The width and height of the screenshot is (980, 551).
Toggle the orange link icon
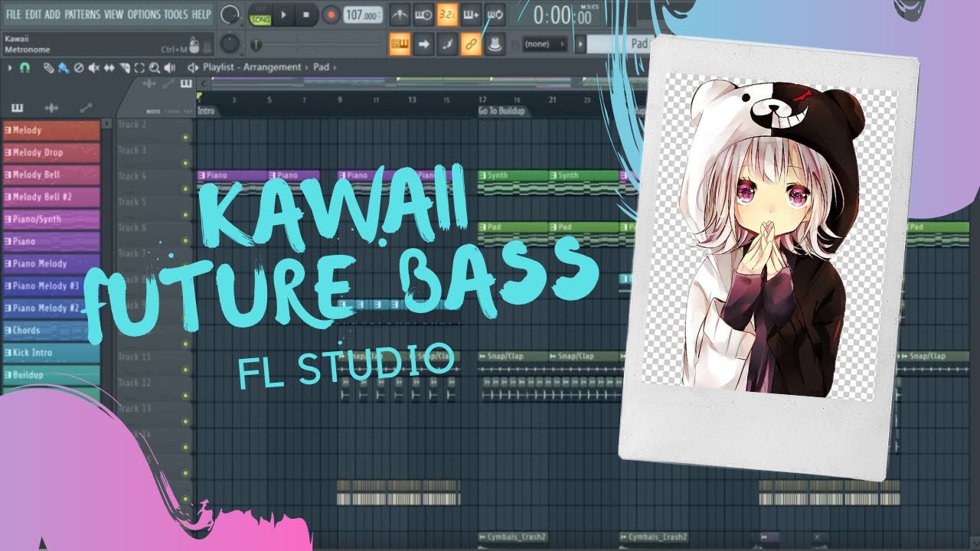[471, 44]
